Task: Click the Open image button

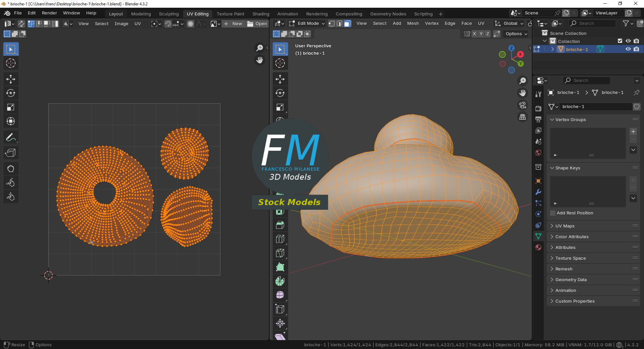Action: coord(257,24)
